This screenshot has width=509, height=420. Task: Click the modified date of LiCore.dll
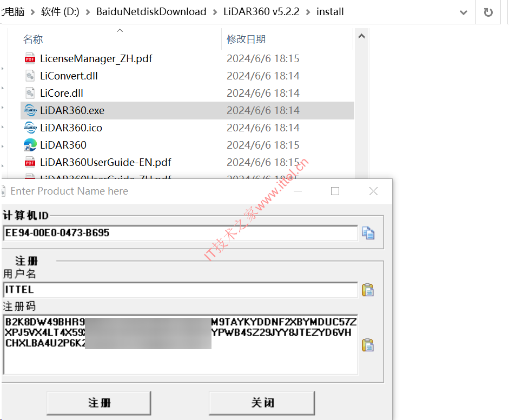[263, 93]
